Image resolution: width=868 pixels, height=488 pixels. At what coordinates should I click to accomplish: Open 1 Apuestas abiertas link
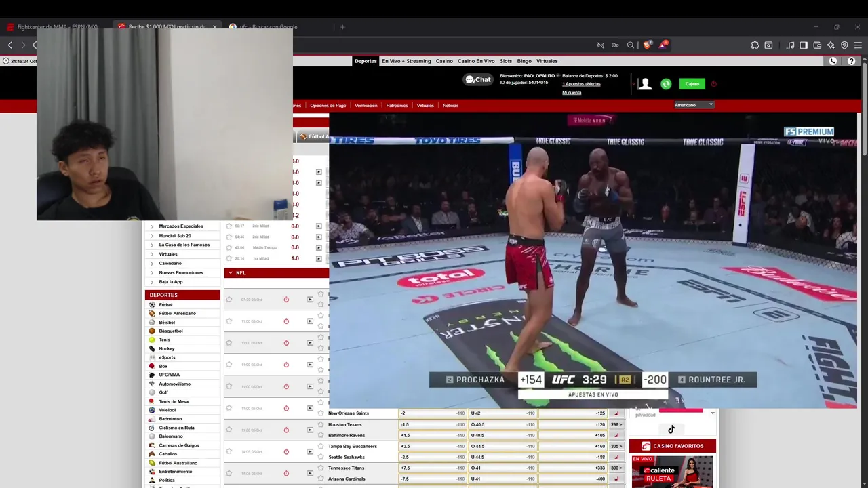pos(581,84)
